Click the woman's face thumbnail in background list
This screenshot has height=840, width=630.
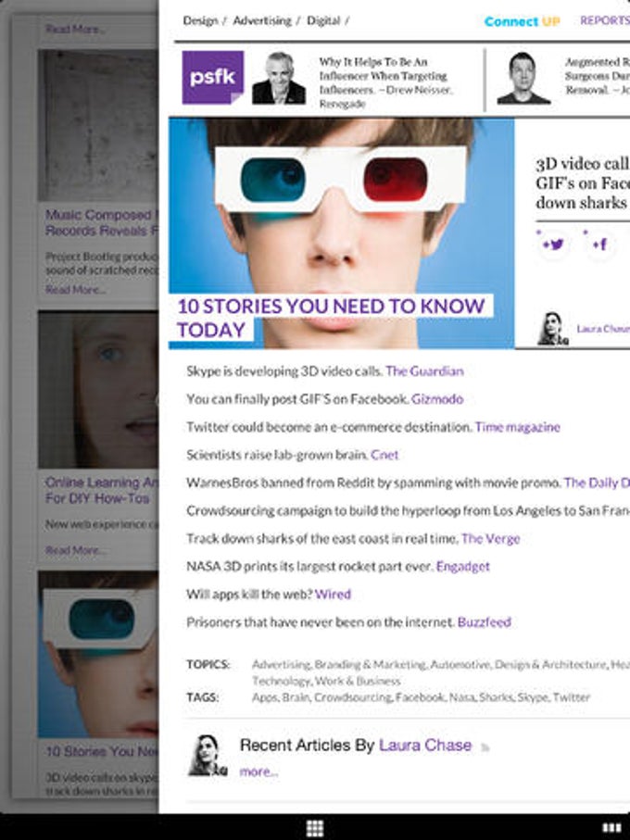[x=98, y=390]
